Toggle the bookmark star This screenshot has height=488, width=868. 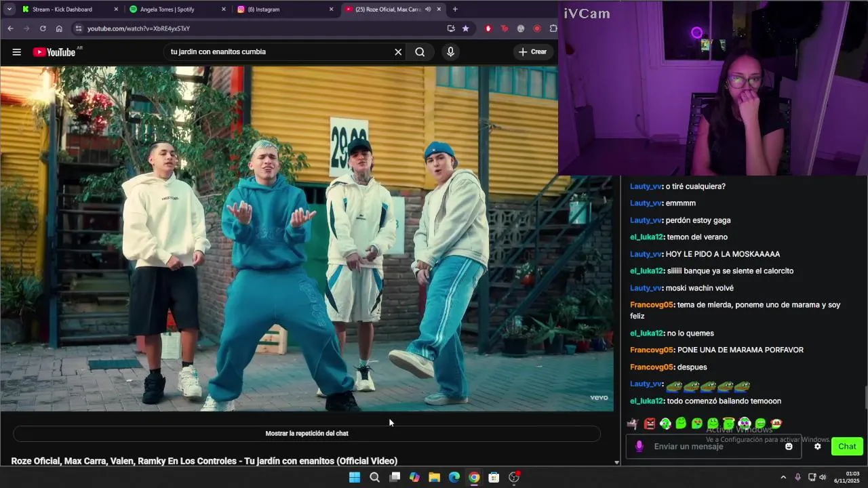pyautogui.click(x=465, y=28)
